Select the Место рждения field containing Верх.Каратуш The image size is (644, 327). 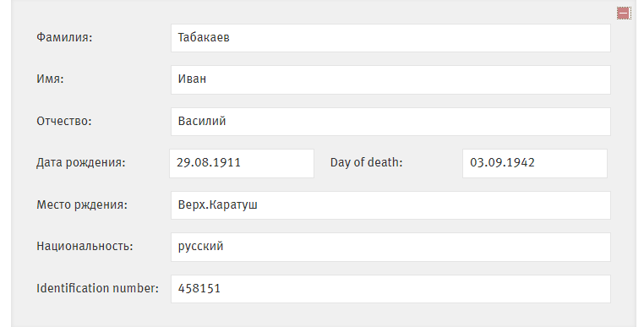click(x=390, y=205)
